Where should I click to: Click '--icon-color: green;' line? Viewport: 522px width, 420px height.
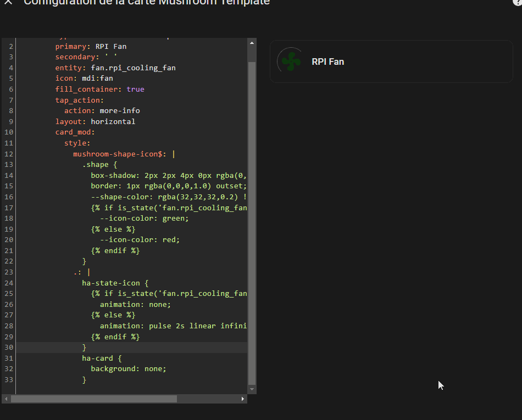pos(144,218)
